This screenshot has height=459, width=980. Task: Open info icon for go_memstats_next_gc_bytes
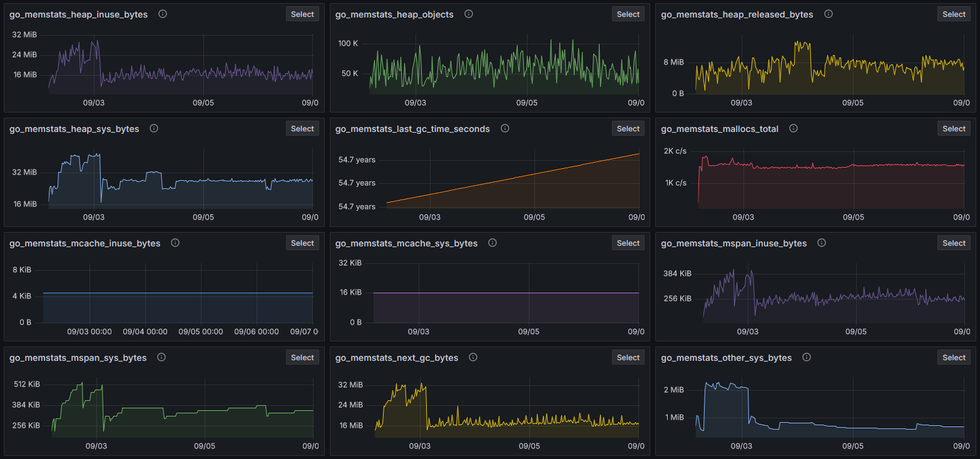(473, 357)
